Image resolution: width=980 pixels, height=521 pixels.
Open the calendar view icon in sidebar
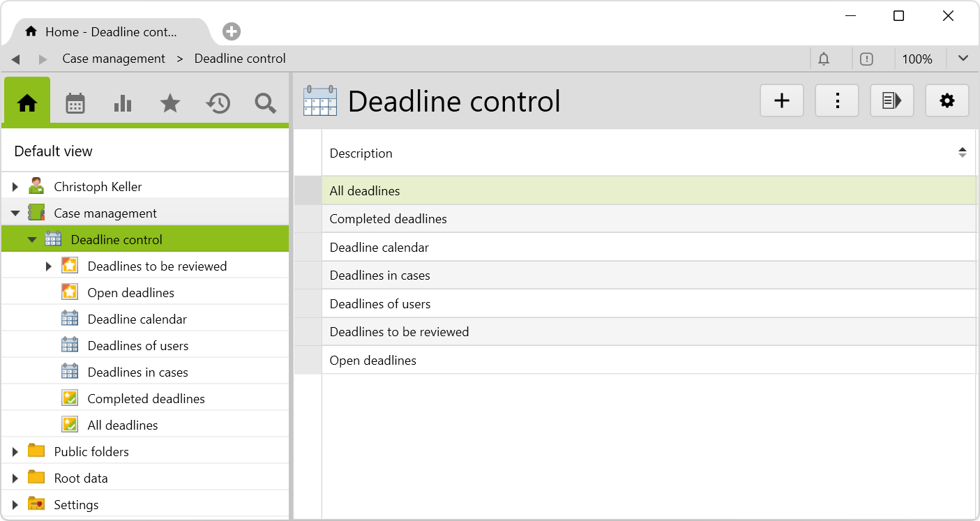[75, 103]
